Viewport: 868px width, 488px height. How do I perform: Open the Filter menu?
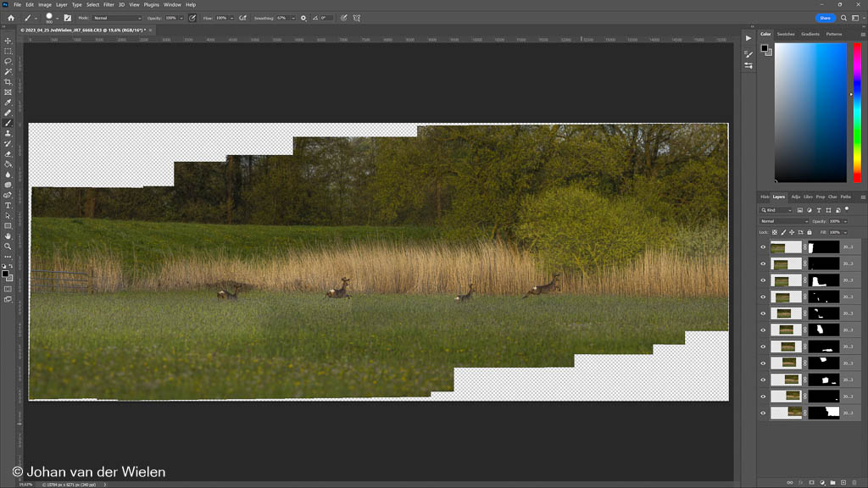click(108, 5)
